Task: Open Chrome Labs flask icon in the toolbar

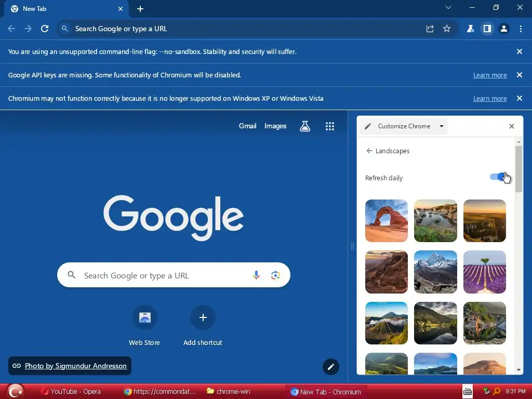Action: coord(470,29)
